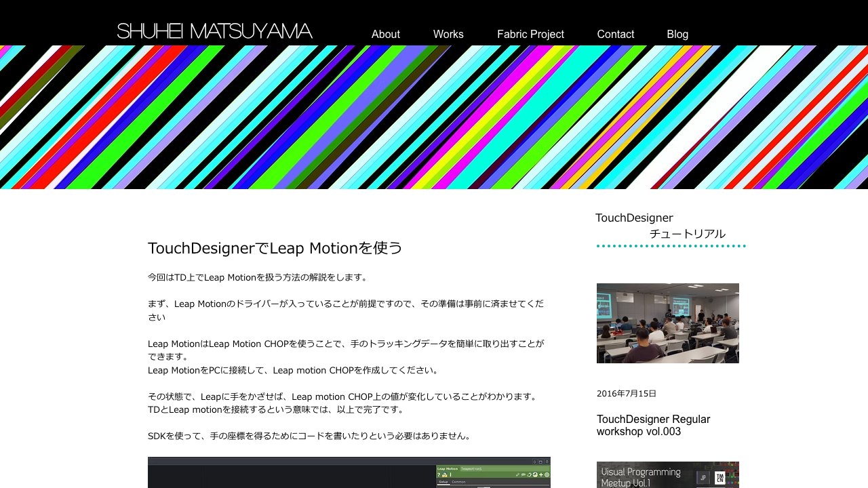Screen dimensions: 868x488
Task: Click the SHUHEI MATSUYAMA site logo
Action: click(214, 31)
